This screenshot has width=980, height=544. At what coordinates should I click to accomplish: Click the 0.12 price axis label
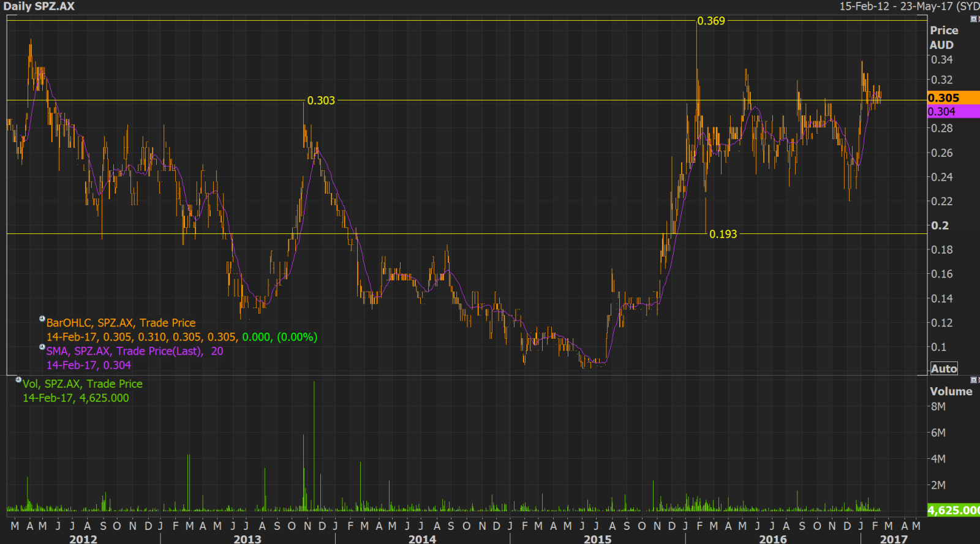(942, 323)
